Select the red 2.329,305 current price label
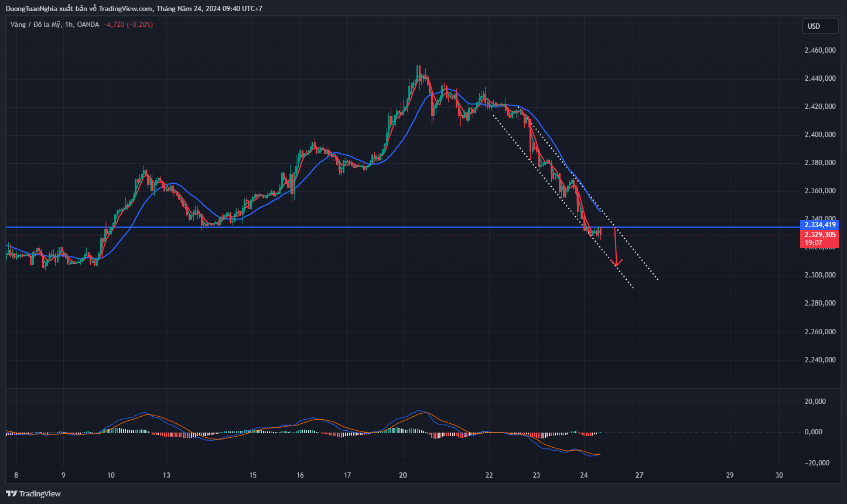 pyautogui.click(x=819, y=234)
